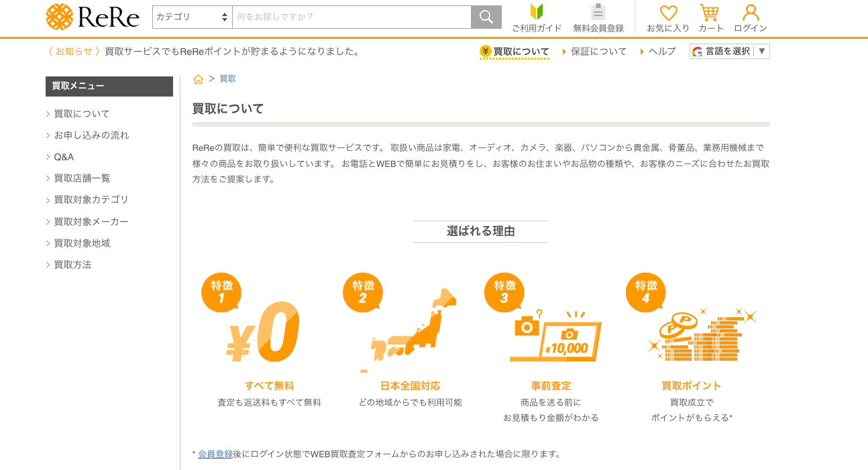Open Q&A from the 買取メニュー sidebar

[x=63, y=156]
